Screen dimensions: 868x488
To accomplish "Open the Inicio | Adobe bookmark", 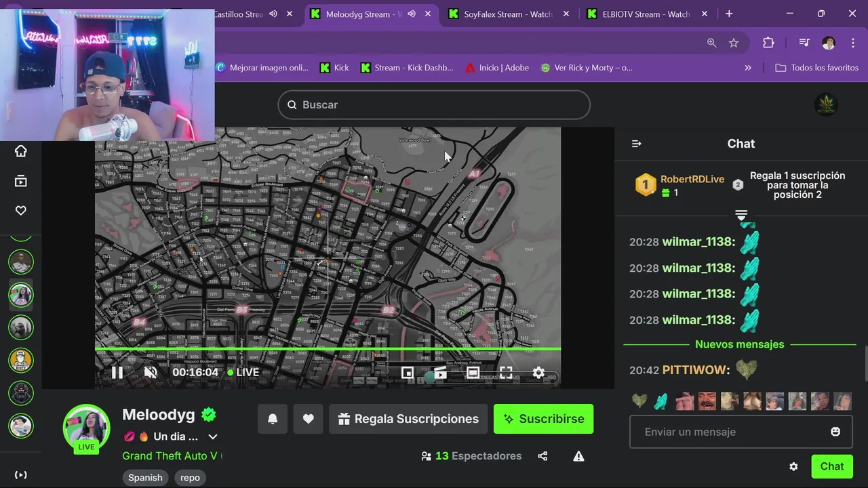I will point(497,68).
